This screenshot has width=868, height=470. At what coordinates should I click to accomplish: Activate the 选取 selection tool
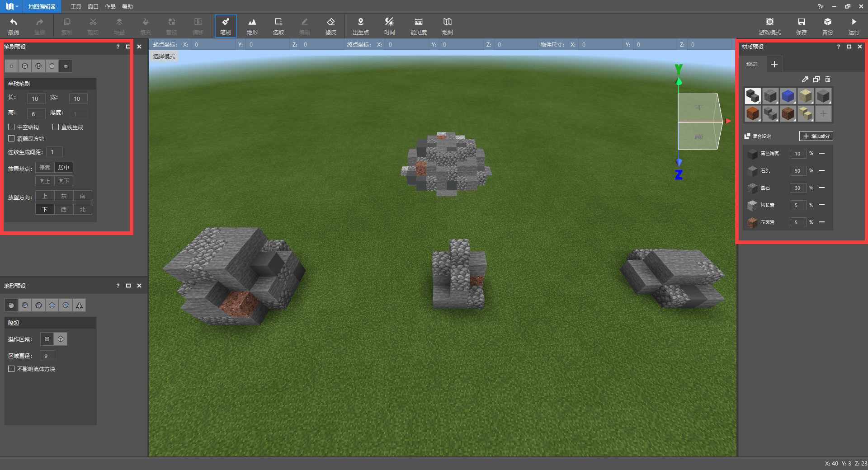pyautogui.click(x=278, y=26)
